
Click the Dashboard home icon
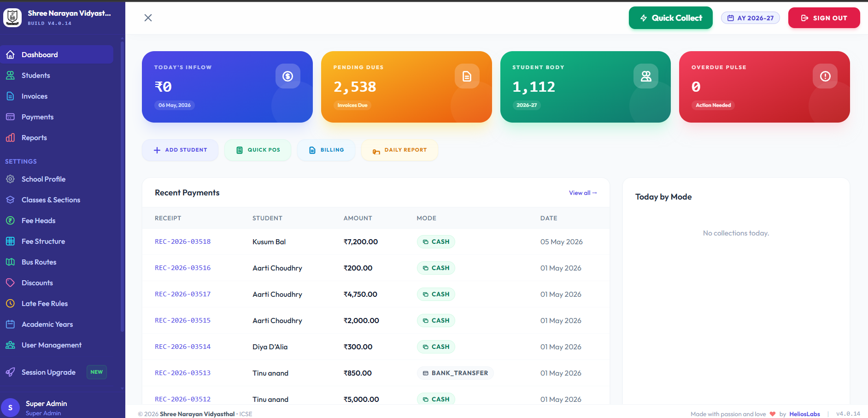pyautogui.click(x=10, y=54)
